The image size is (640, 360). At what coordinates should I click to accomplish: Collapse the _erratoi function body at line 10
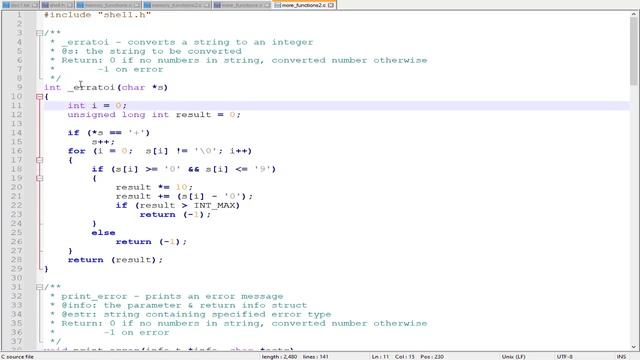(39, 97)
